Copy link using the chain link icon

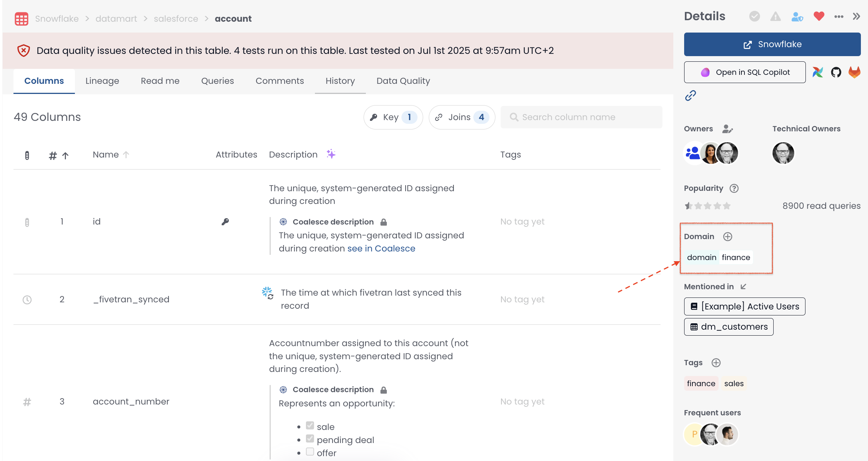(691, 96)
